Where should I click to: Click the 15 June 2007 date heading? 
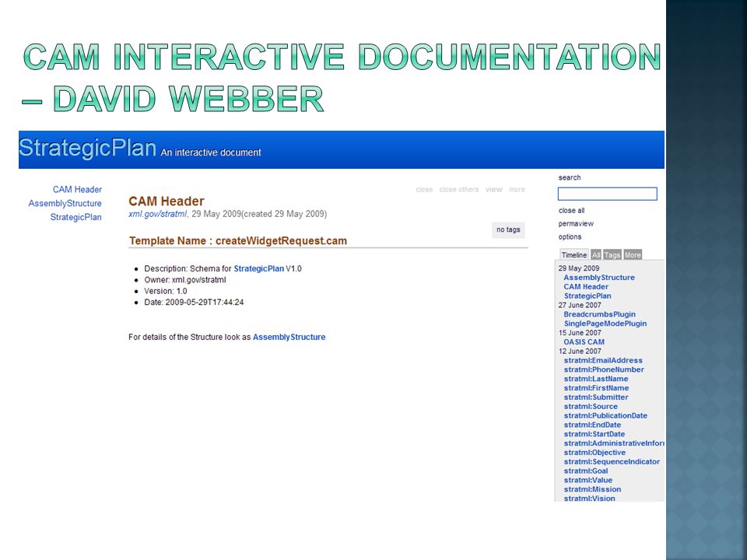[580, 333]
